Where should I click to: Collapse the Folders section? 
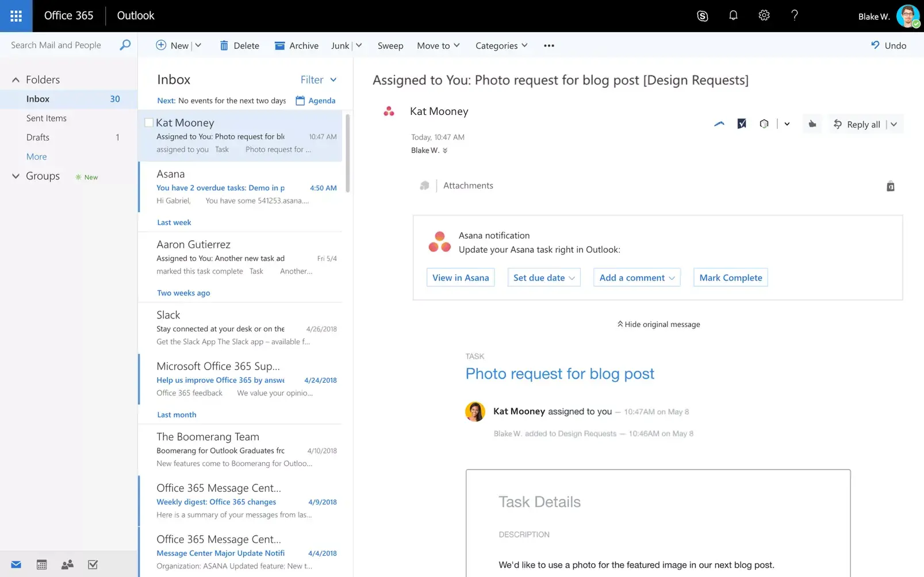coord(15,79)
